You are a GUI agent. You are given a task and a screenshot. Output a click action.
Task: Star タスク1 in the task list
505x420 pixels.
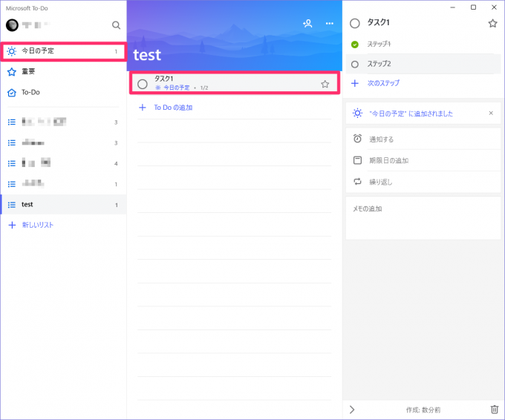pyautogui.click(x=325, y=84)
